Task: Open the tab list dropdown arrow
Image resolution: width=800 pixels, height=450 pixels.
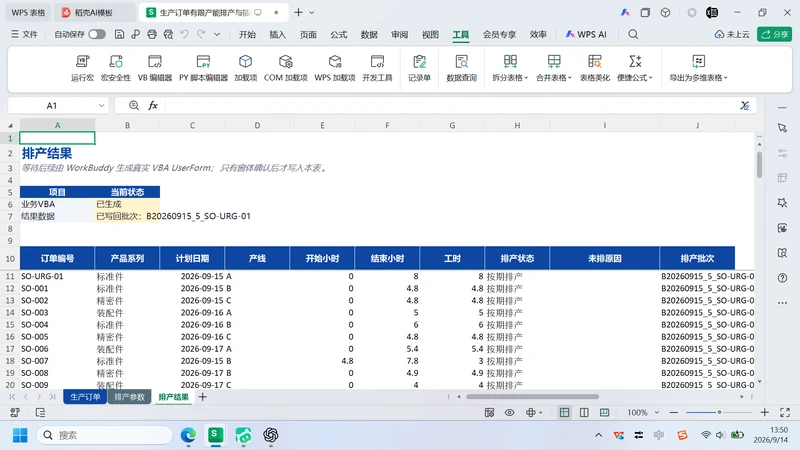Action: [312, 12]
